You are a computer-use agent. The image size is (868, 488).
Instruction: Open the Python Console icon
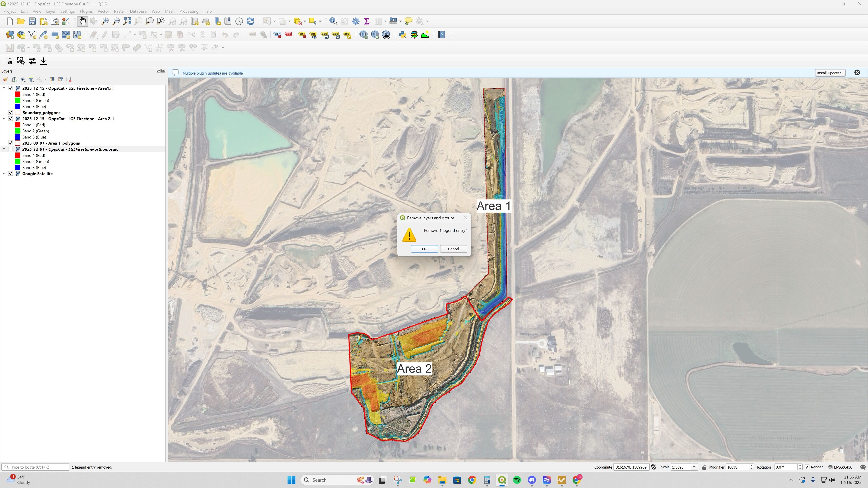click(x=402, y=35)
